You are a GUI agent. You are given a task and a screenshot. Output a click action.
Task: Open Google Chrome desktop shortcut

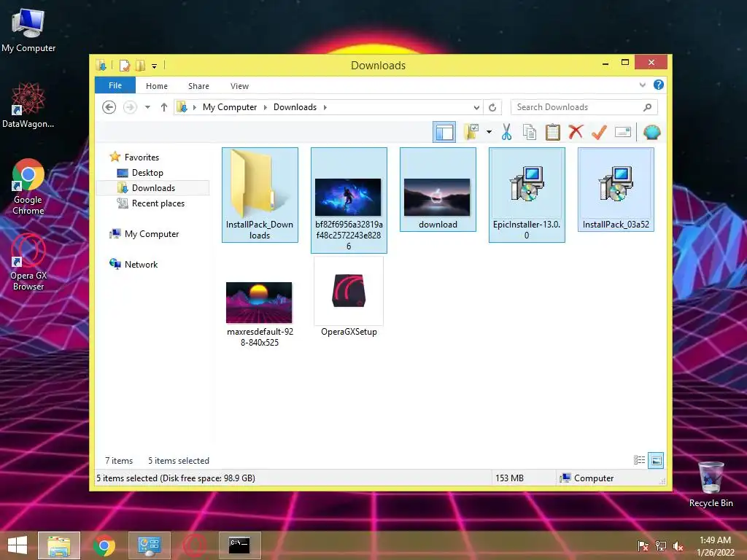click(28, 187)
